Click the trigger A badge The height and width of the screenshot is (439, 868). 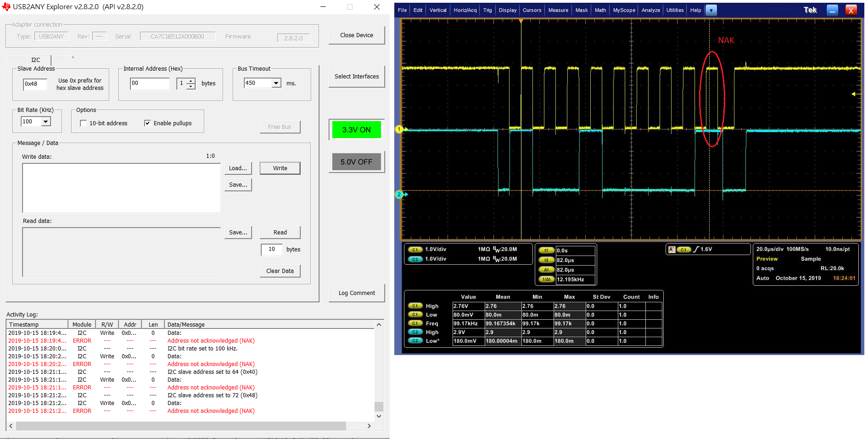[672, 250]
